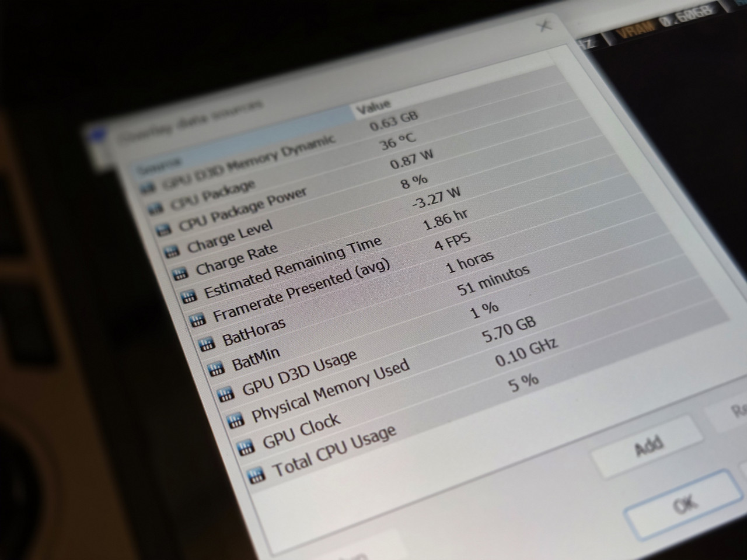Select the BatHoras source row

click(x=254, y=332)
